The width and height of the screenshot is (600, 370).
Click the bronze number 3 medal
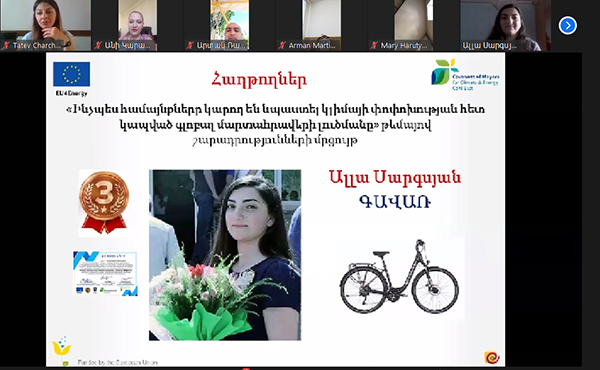(103, 202)
